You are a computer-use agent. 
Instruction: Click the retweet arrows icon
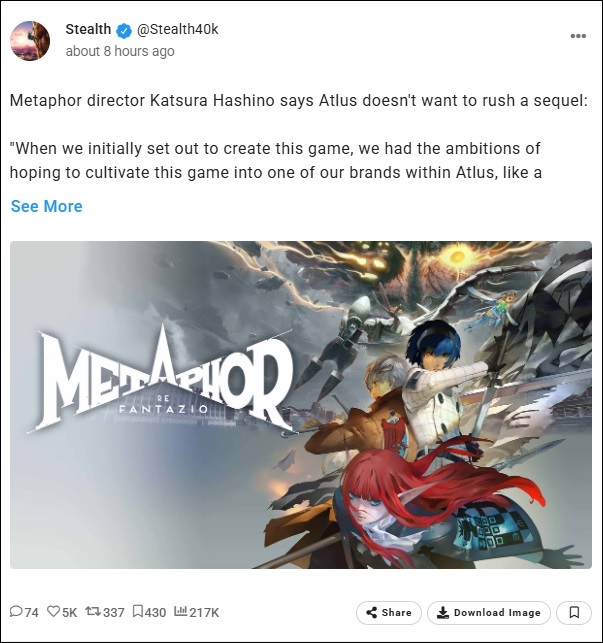[93, 611]
